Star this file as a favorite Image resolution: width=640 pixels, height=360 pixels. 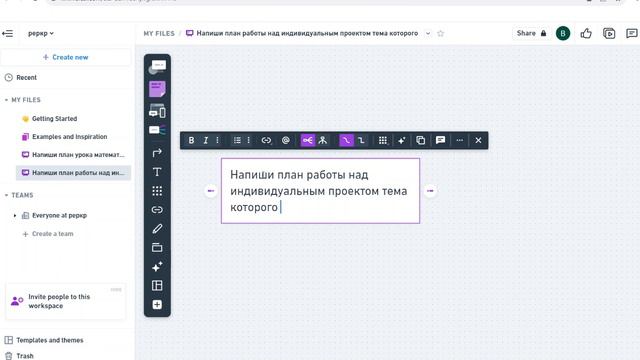tap(440, 33)
